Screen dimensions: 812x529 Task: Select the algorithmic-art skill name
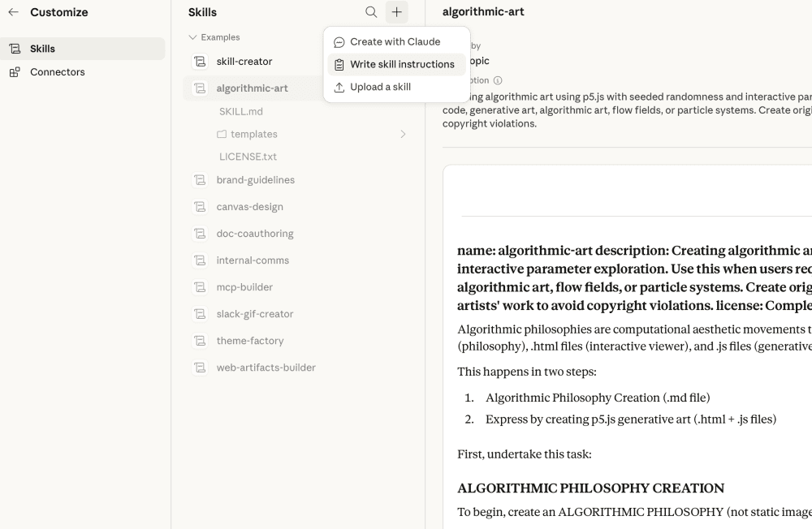253,88
